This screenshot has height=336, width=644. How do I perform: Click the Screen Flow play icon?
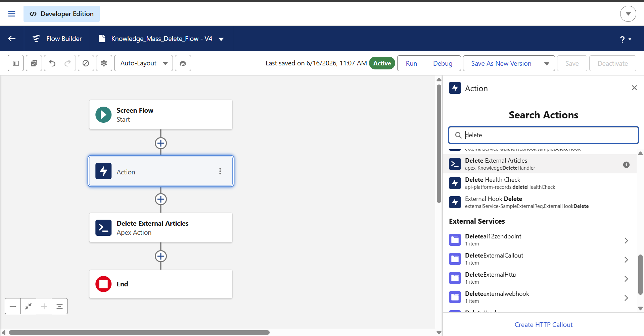coord(103,115)
